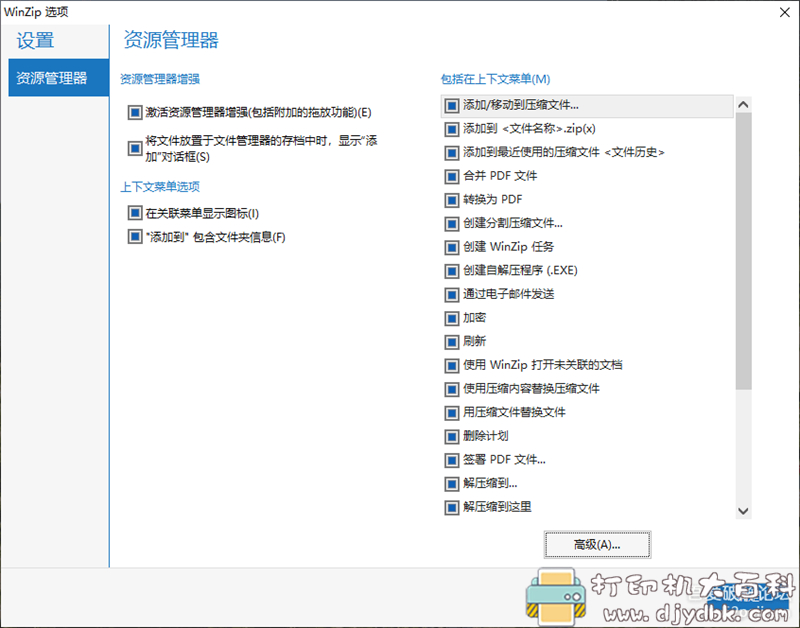Toggle "添加到" 包含文件夹信息 checkbox
The height and width of the screenshot is (628, 800).
pyautogui.click(x=135, y=237)
